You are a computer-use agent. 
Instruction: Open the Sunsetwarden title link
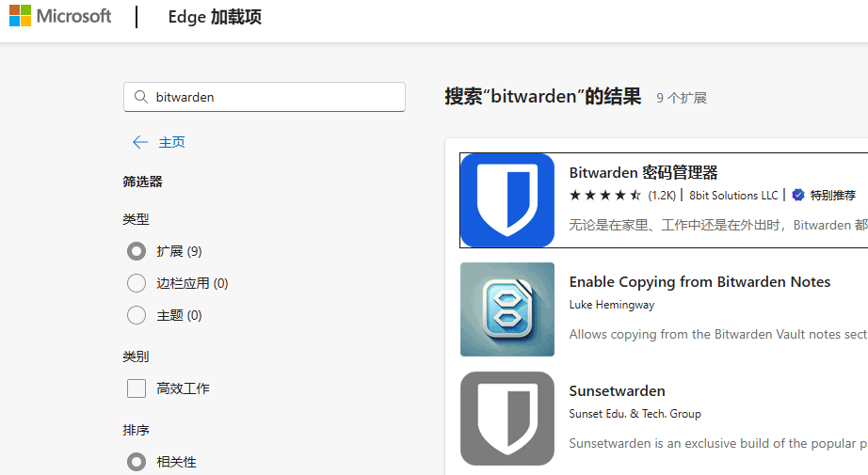tap(618, 391)
